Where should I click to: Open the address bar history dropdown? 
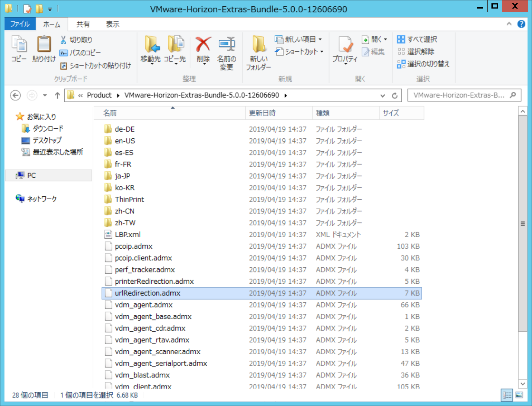[382, 96]
